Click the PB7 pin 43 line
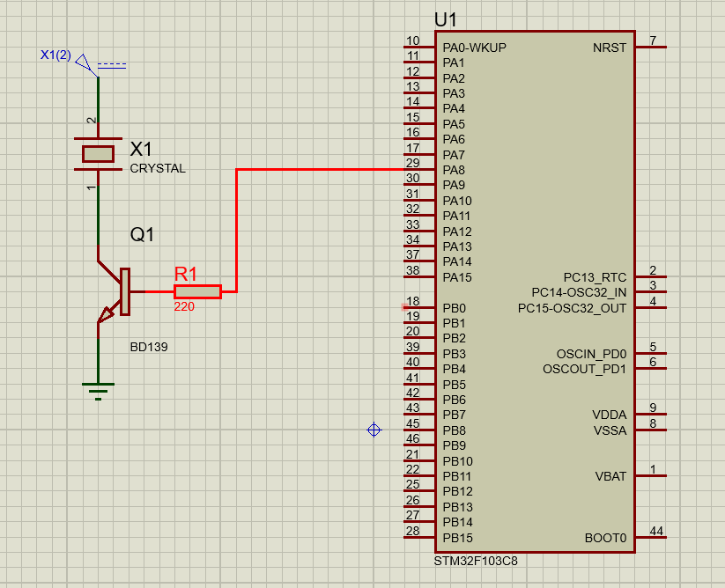Screen dimensions: 725x588 coord(420,415)
